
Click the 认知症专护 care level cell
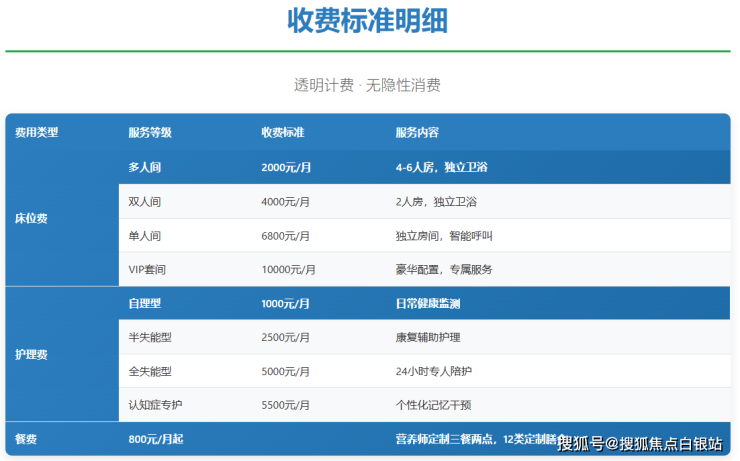[x=156, y=405]
